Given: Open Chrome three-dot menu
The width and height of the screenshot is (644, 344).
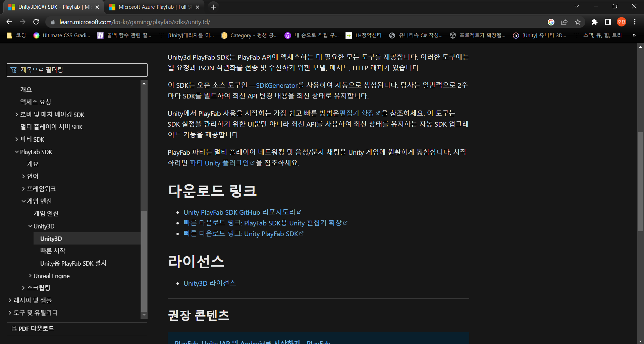Looking at the screenshot, I should tap(635, 22).
